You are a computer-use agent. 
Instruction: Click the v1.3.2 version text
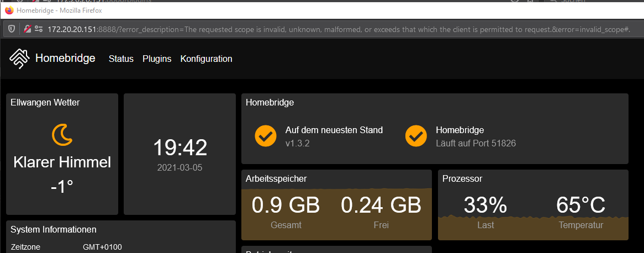pos(297,144)
